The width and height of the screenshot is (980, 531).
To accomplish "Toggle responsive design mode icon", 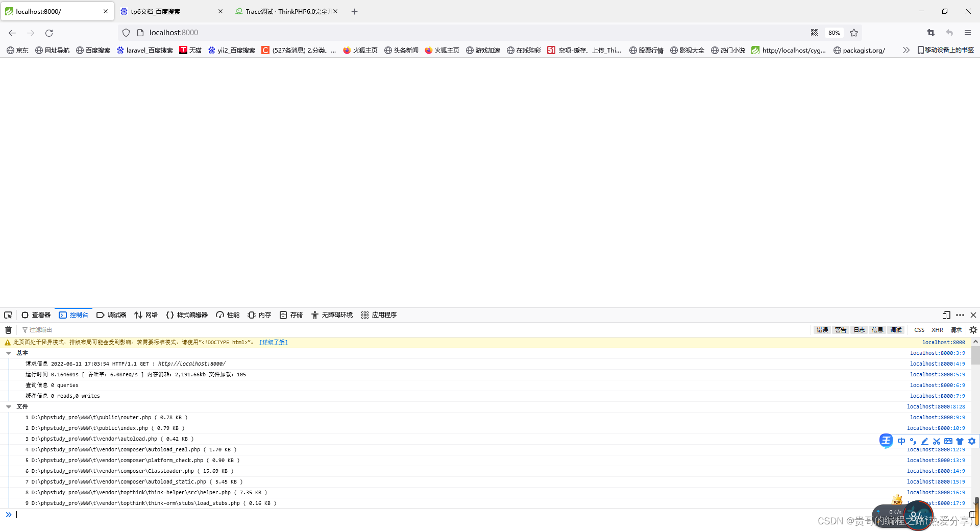I will (x=946, y=315).
